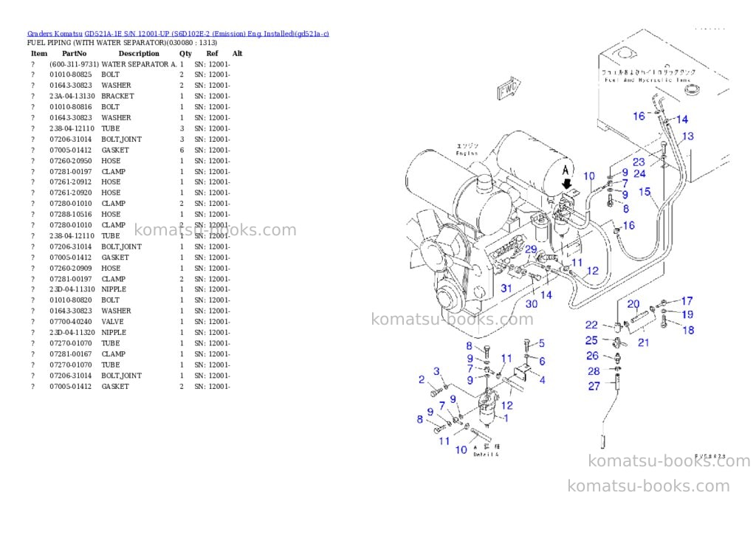Image resolution: width=756 pixels, height=535 pixels.
Task: Click diagram callout number 24
Action: 639,173
